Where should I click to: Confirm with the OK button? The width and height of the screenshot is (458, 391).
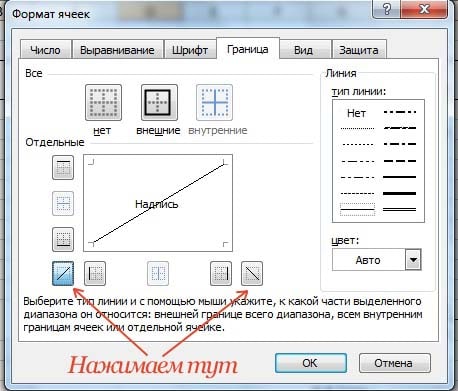[x=311, y=363]
